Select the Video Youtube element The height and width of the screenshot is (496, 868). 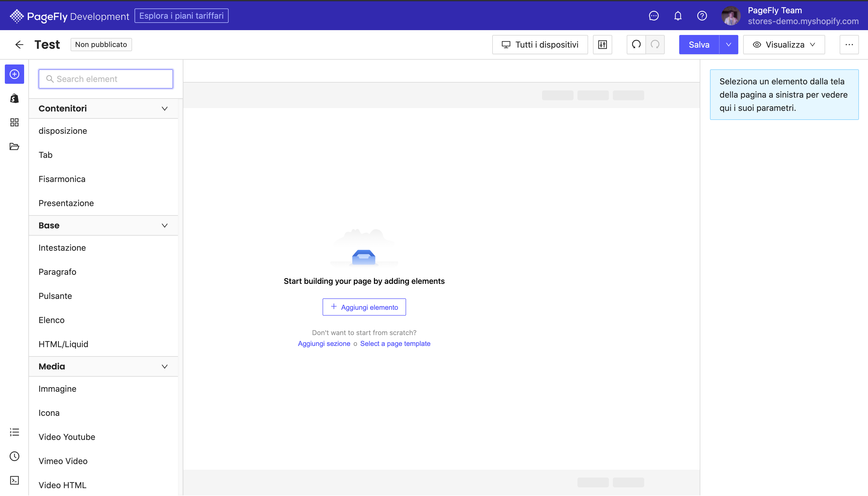coord(104,437)
